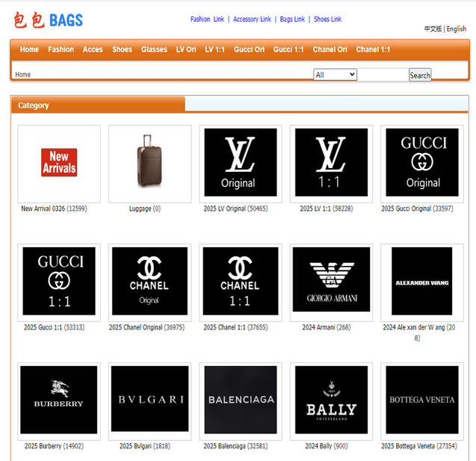Open the Glasses menu item

pyautogui.click(x=154, y=50)
